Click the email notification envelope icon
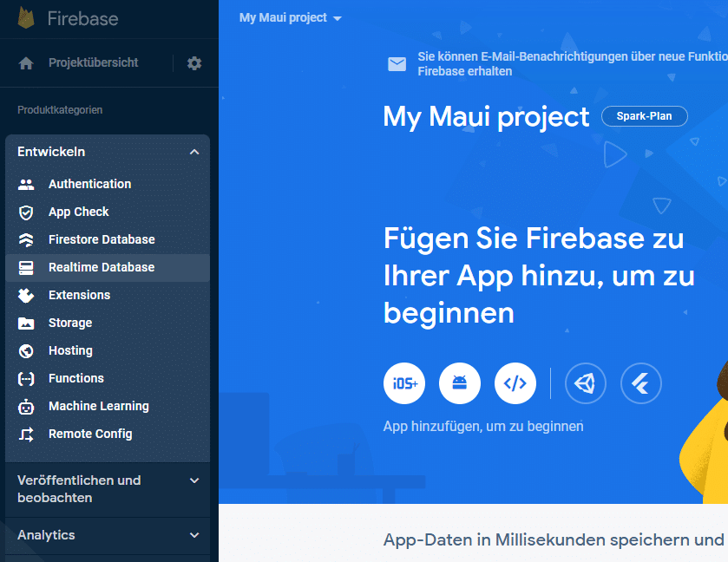The width and height of the screenshot is (728, 562). (x=397, y=64)
